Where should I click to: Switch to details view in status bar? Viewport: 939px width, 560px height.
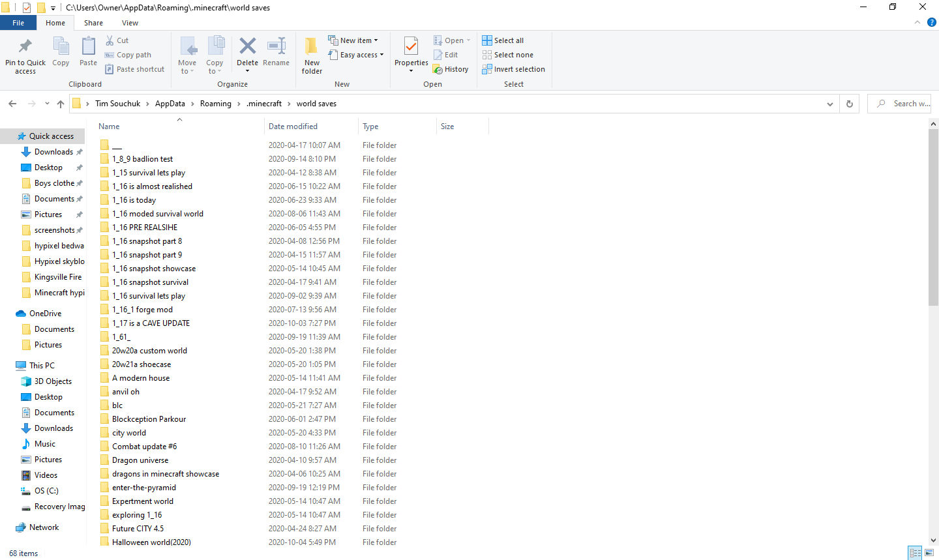(x=915, y=553)
